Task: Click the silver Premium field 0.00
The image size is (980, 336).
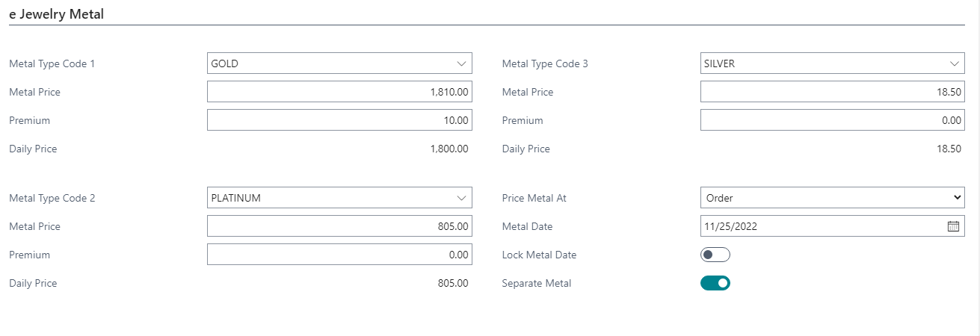Action: click(833, 120)
